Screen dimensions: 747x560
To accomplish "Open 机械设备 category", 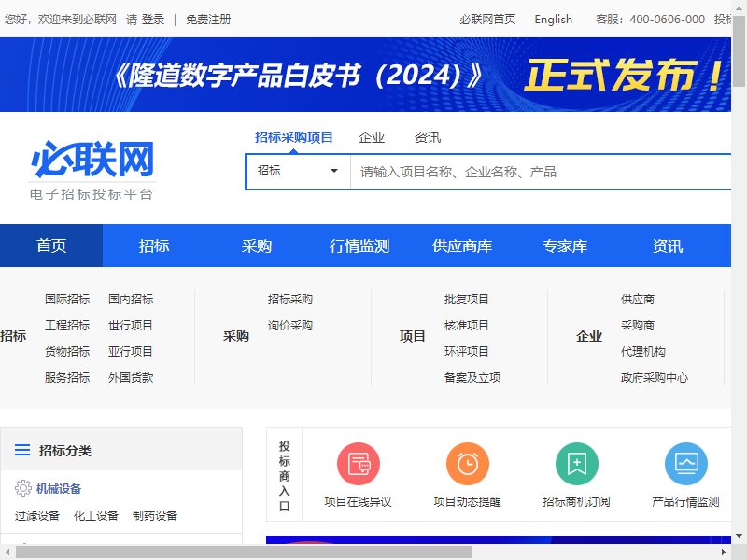I will coord(59,488).
